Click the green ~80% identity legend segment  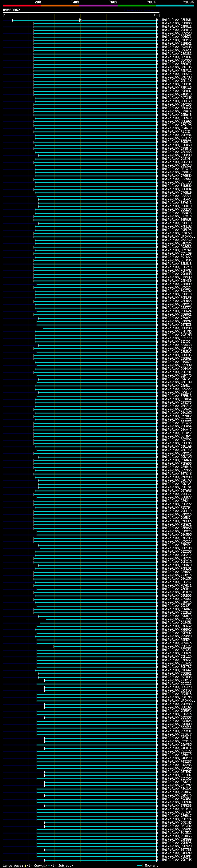[137, 6]
